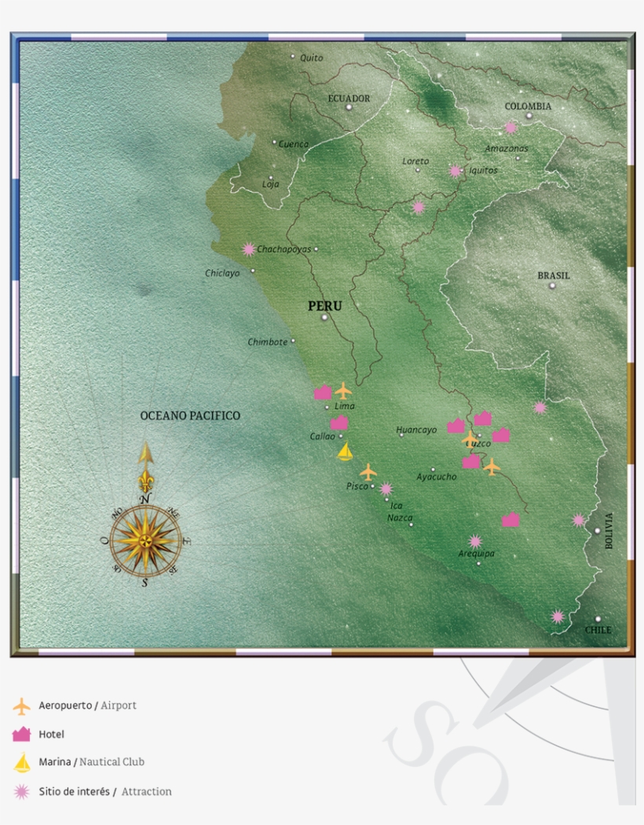Image resolution: width=644 pixels, height=825 pixels.
Task: Click the airport icon above Lima
Action: 343,391
